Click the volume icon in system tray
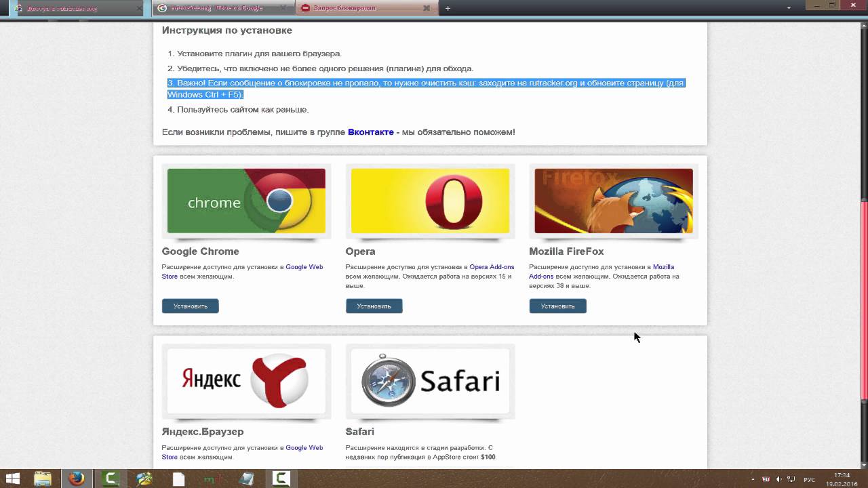 pyautogui.click(x=778, y=479)
